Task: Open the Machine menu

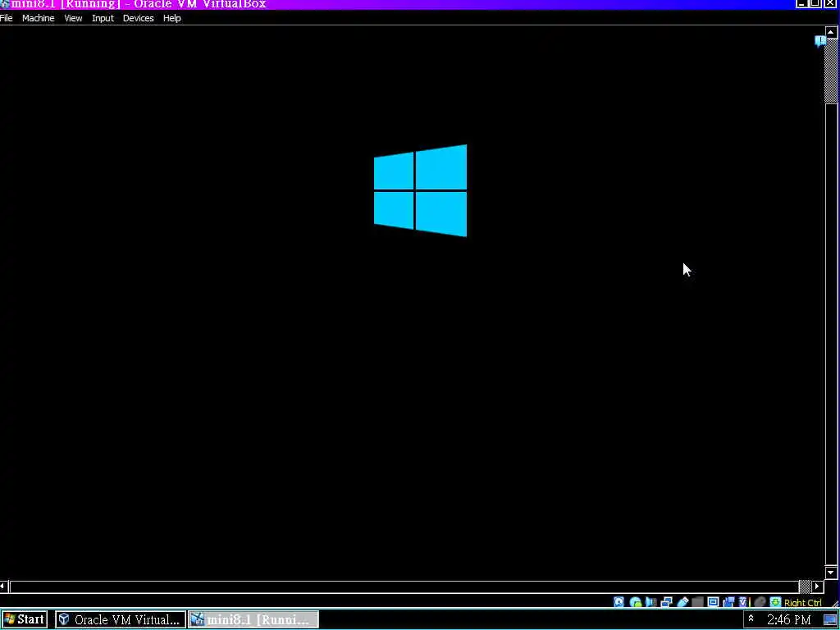Action: tap(38, 18)
